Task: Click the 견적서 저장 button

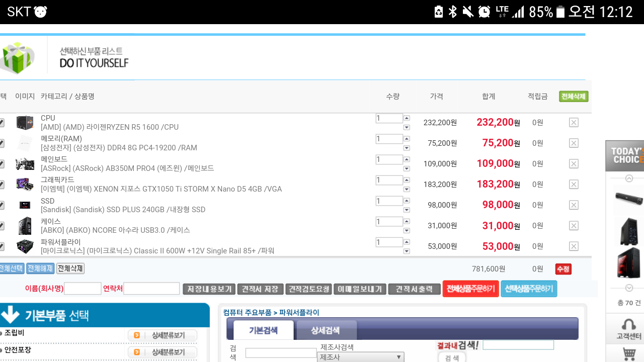Action: point(260,289)
